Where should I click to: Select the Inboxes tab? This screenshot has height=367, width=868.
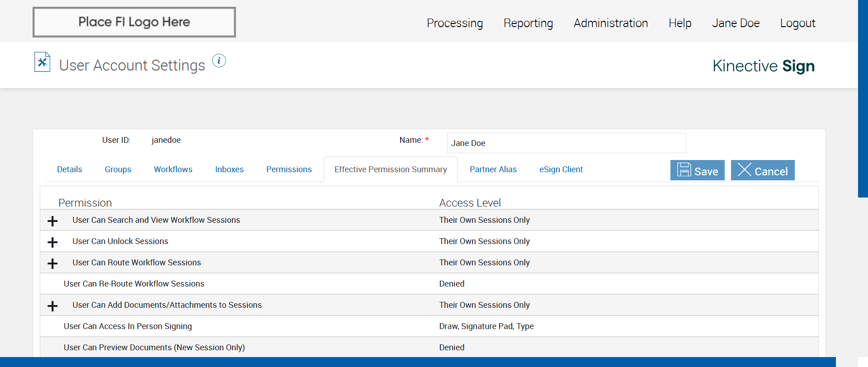pyautogui.click(x=229, y=169)
